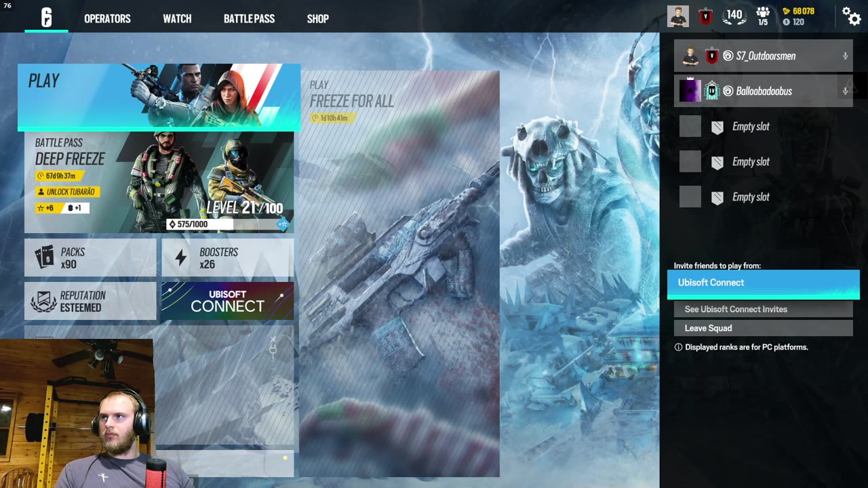This screenshot has width=868, height=488.
Task: Open the Battle Pass tab
Action: tap(249, 19)
